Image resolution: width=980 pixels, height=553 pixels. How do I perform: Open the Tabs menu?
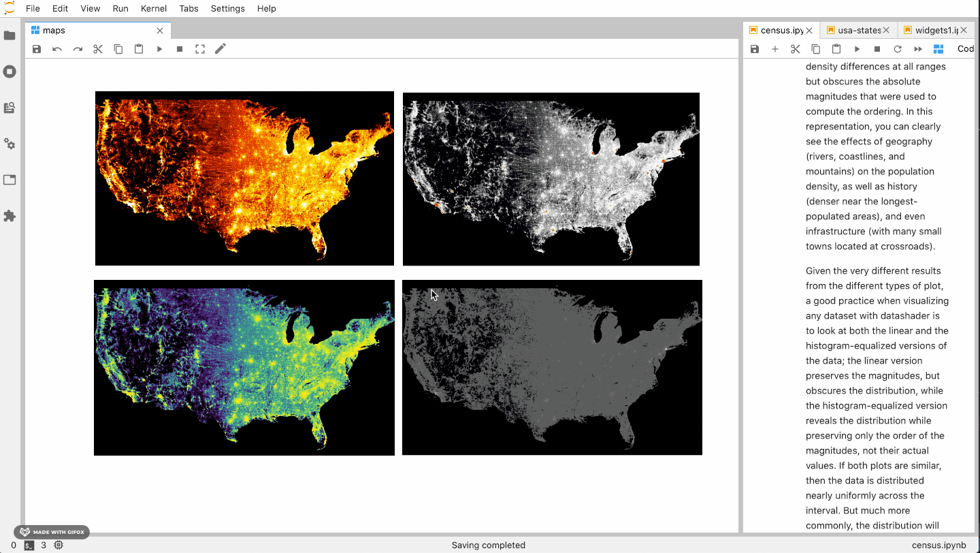(x=189, y=9)
